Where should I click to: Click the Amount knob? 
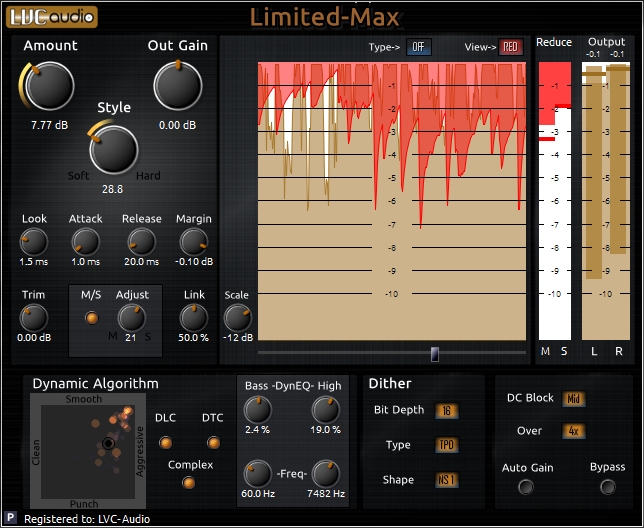(x=49, y=88)
